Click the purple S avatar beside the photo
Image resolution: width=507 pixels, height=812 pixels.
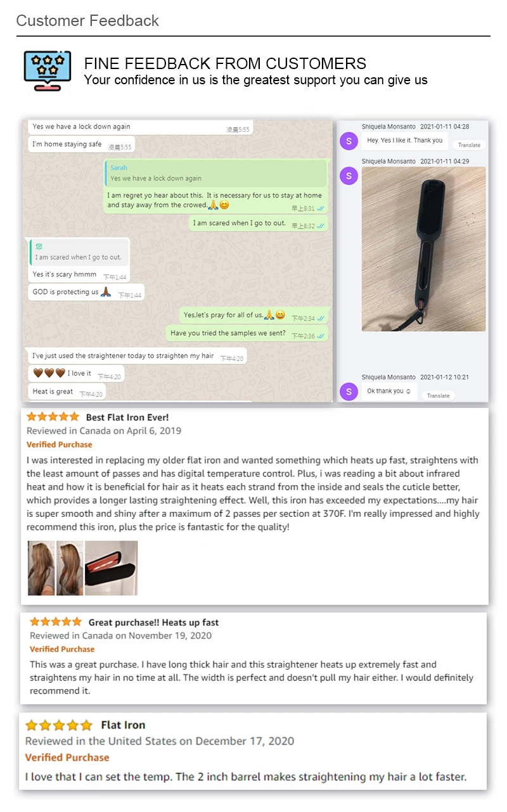point(349,175)
